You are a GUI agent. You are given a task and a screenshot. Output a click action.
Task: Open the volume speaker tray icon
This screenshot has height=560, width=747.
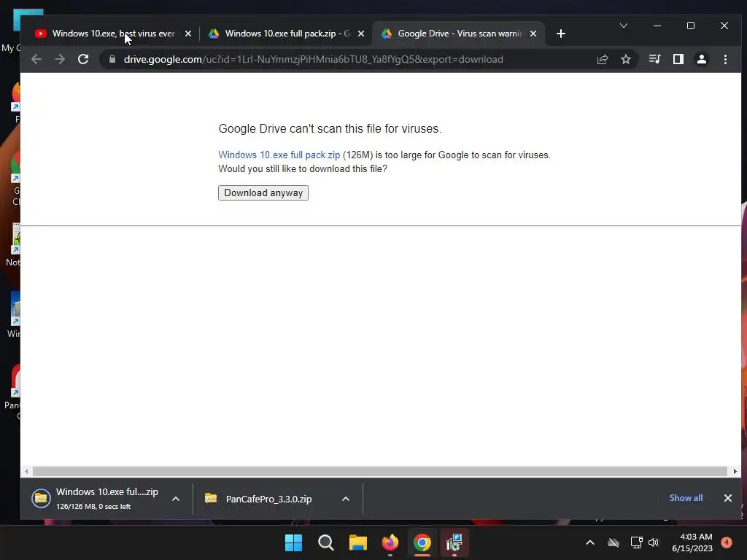[x=654, y=542]
